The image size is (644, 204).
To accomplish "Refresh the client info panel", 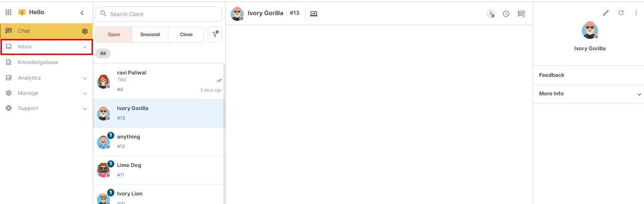I will [x=621, y=13].
